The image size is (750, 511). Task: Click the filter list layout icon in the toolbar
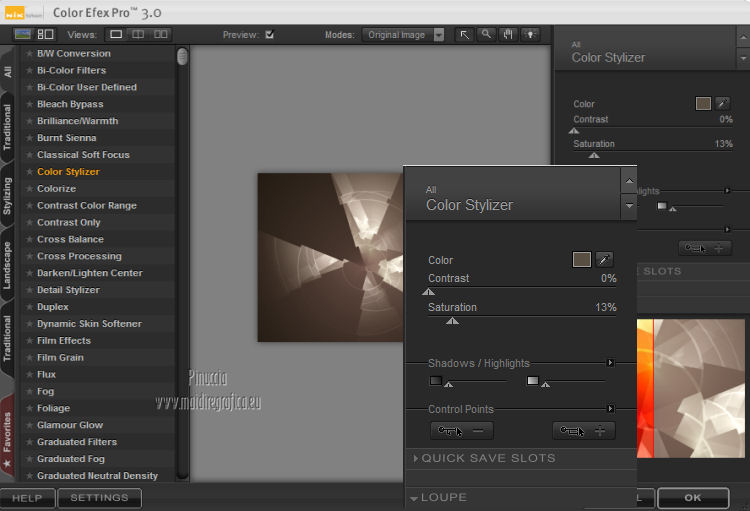(x=45, y=34)
